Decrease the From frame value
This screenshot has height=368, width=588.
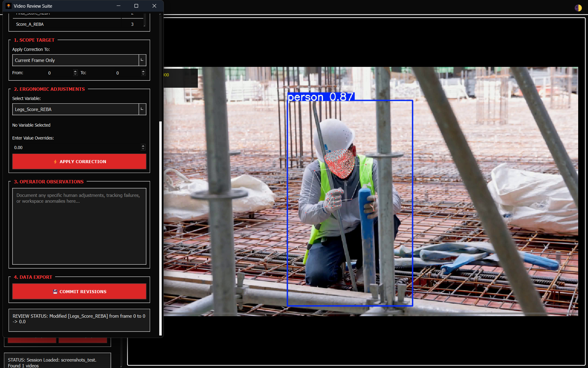coord(75,74)
